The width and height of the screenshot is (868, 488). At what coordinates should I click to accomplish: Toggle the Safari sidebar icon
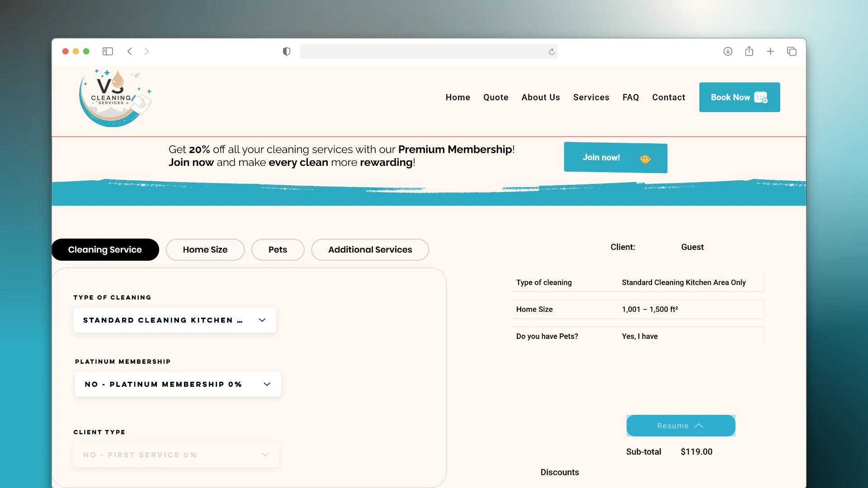[108, 52]
